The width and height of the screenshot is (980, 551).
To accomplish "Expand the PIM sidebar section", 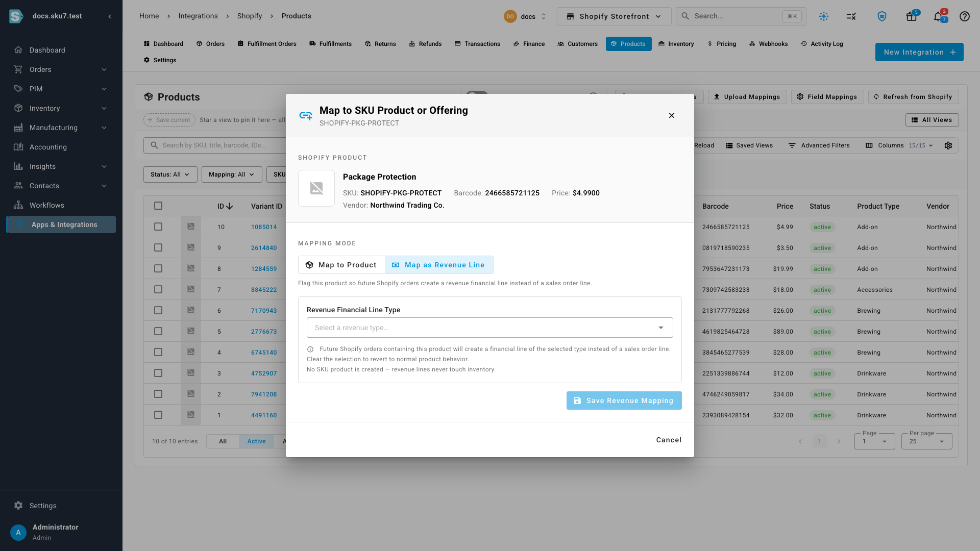I will click(x=61, y=89).
